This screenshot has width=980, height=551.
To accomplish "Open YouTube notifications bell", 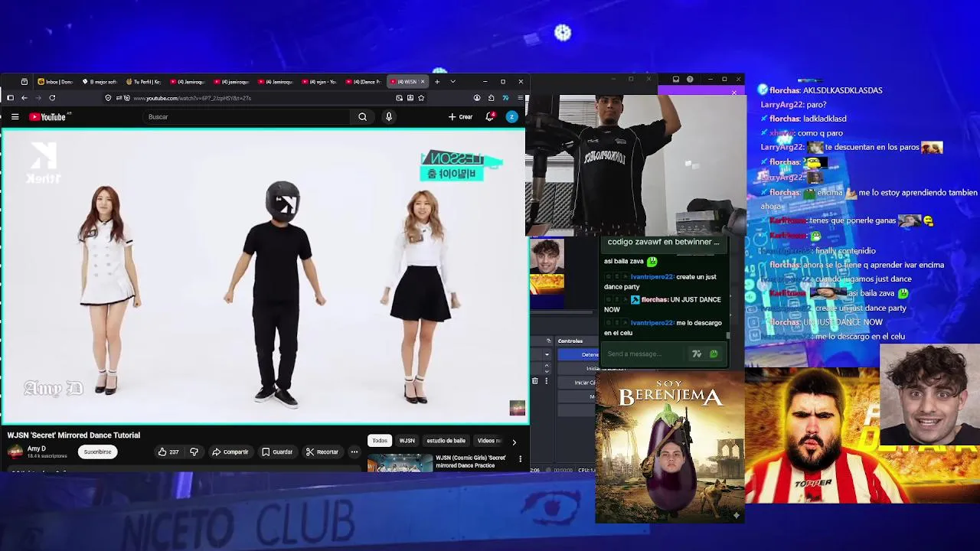I will click(x=490, y=117).
